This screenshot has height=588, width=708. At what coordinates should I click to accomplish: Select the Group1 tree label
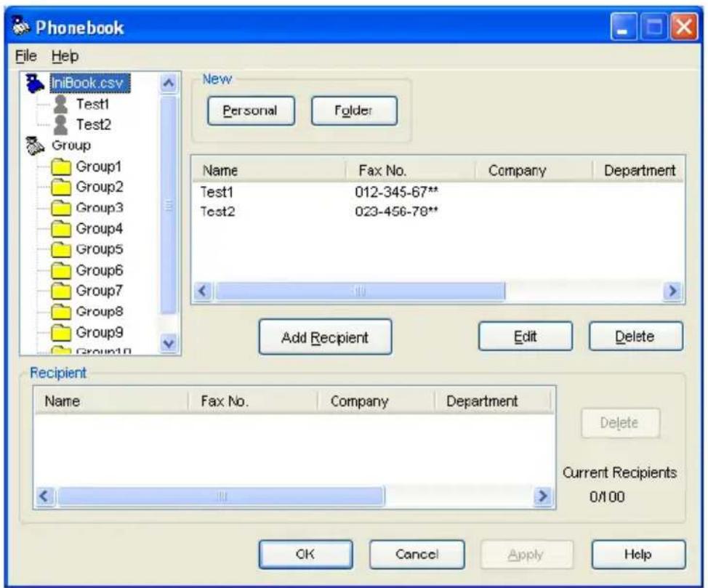(x=99, y=166)
